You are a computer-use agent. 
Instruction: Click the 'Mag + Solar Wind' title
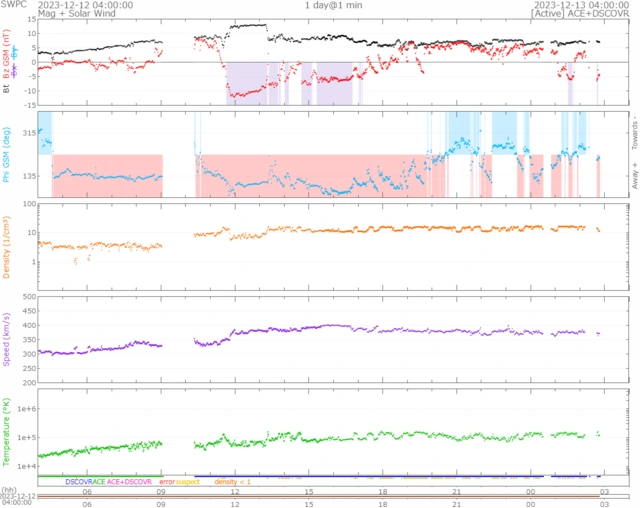(77, 13)
